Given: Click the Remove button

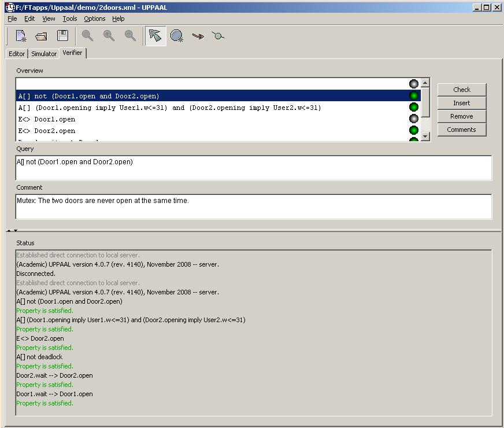Looking at the screenshot, I should coord(462,116).
